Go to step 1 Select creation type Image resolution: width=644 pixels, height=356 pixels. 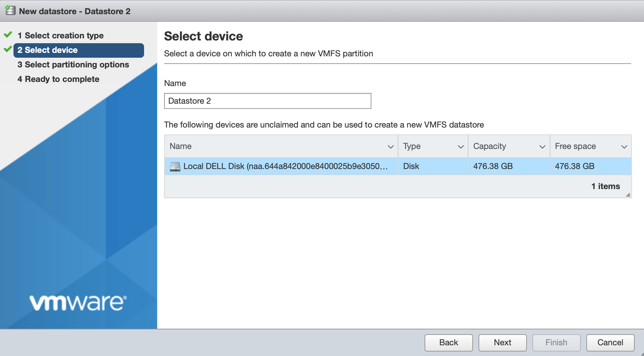pyautogui.click(x=64, y=36)
